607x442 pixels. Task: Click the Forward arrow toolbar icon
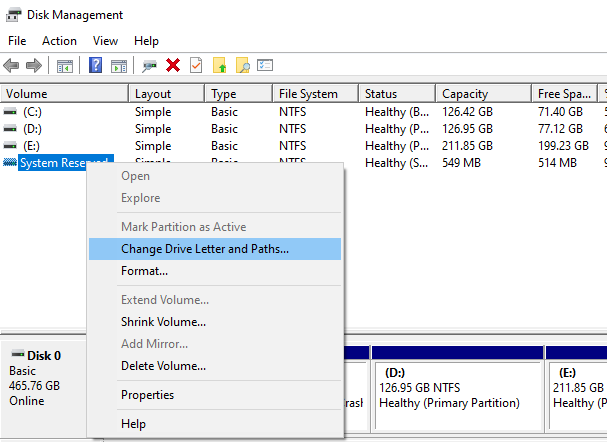pos(33,66)
